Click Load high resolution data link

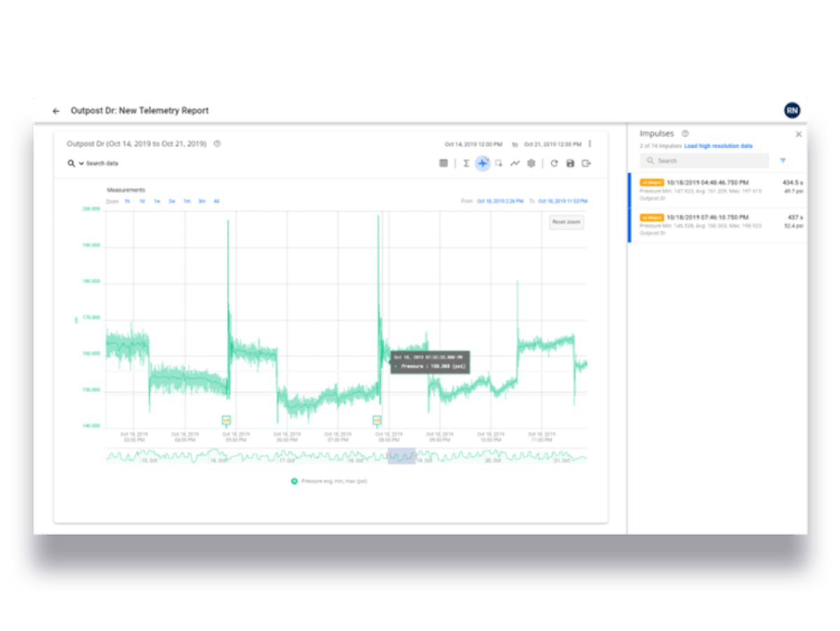click(718, 146)
